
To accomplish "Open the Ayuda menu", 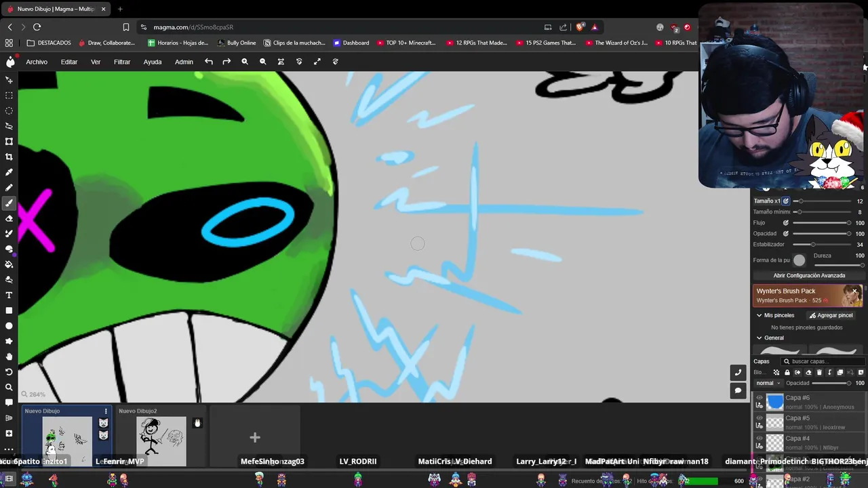I will (153, 62).
